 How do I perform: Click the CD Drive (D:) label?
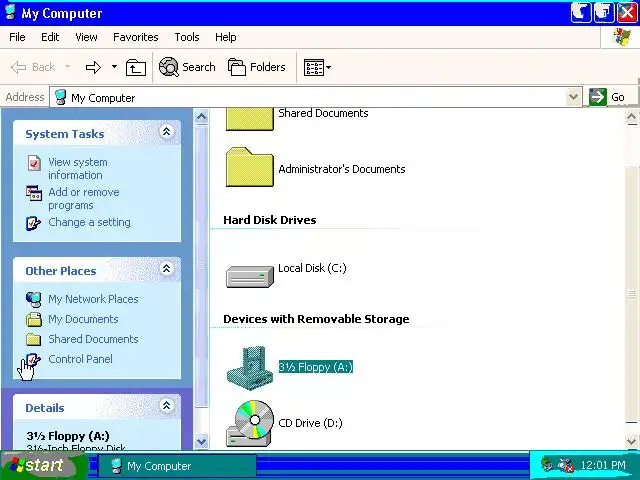310,423
